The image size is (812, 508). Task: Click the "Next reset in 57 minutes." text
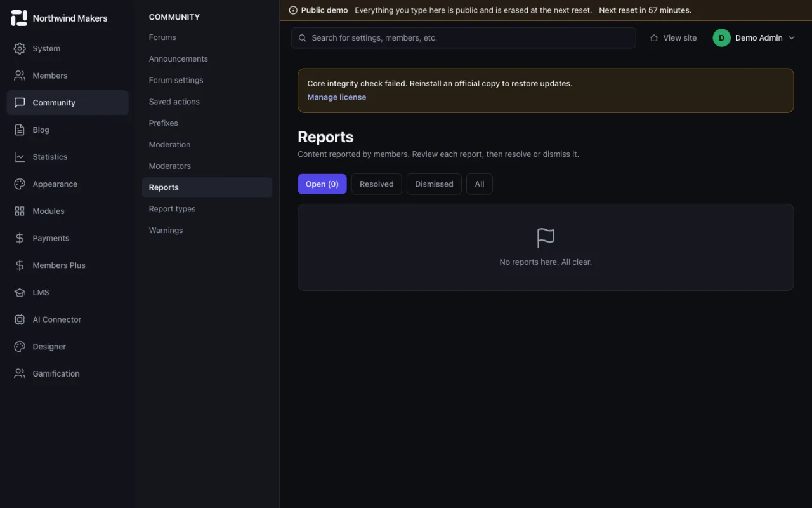tap(645, 10)
